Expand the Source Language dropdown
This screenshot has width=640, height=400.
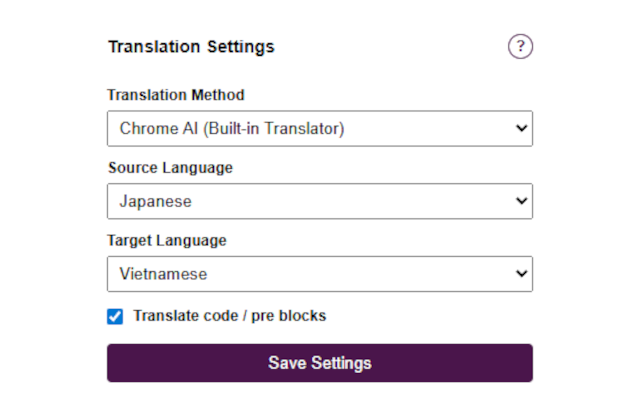click(x=320, y=201)
